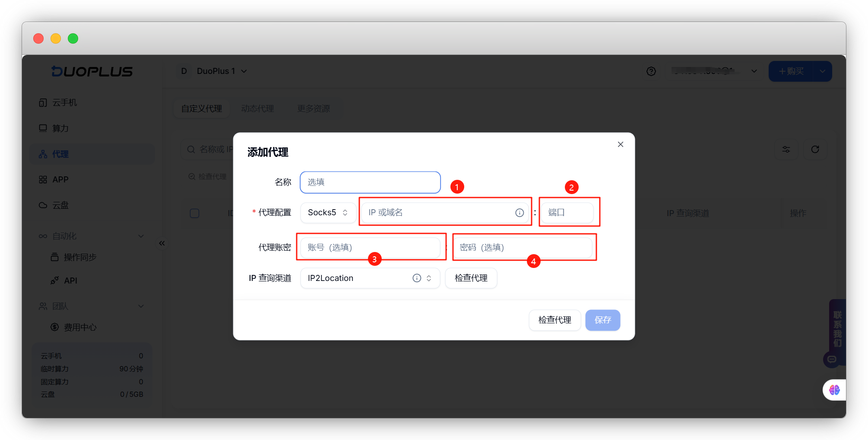Click the 固定算力 quota row
Viewport: 868px width, 440px height.
click(x=92, y=382)
